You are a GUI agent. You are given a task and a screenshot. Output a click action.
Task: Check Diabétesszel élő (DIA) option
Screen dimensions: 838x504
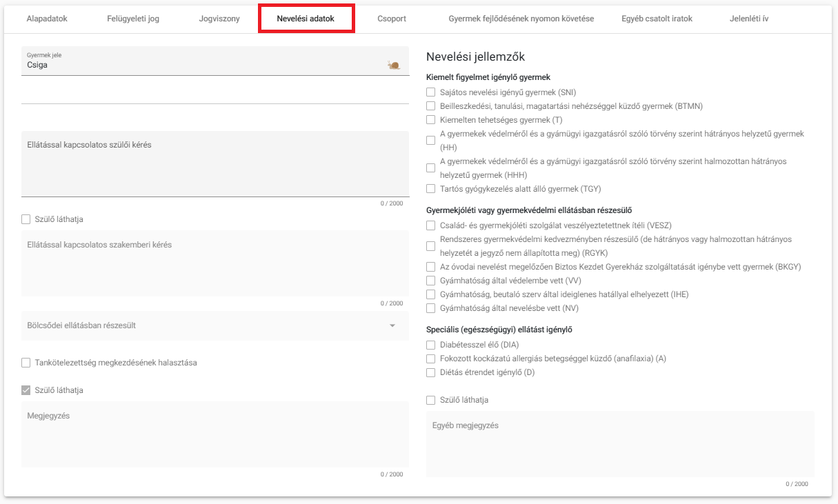click(430, 345)
